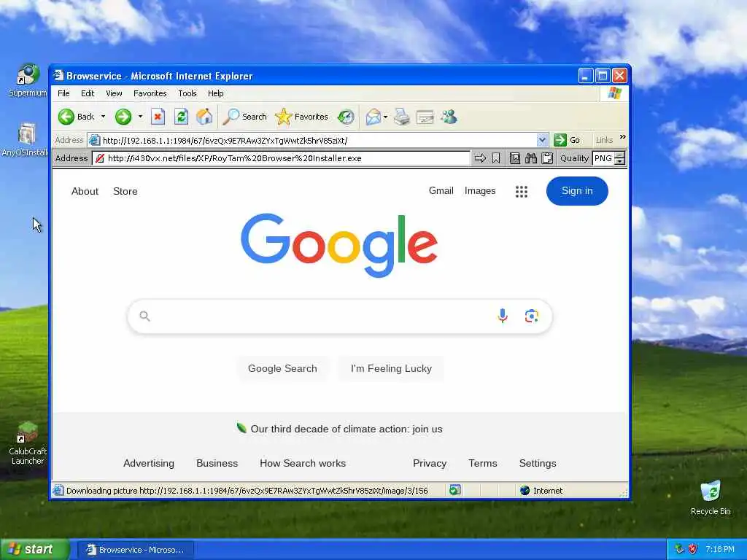747x560 pixels.
Task: Open Supermium desktop shortcut
Action: coord(28,80)
